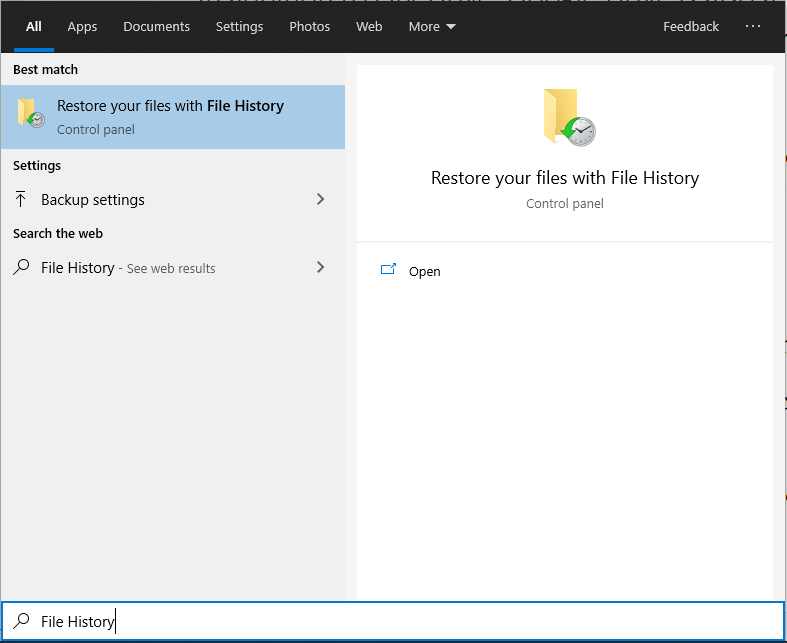Click the Open window icon in preview pane

tap(388, 270)
